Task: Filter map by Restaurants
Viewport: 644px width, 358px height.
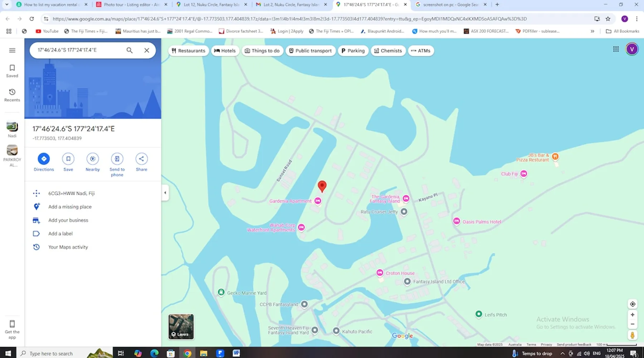Action: [189, 51]
